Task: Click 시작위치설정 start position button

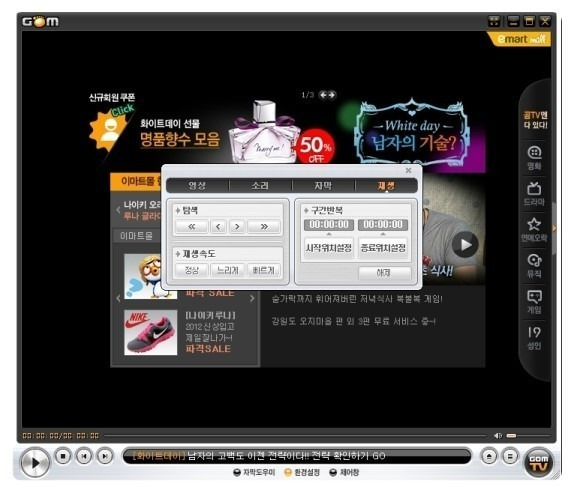Action: [x=329, y=248]
